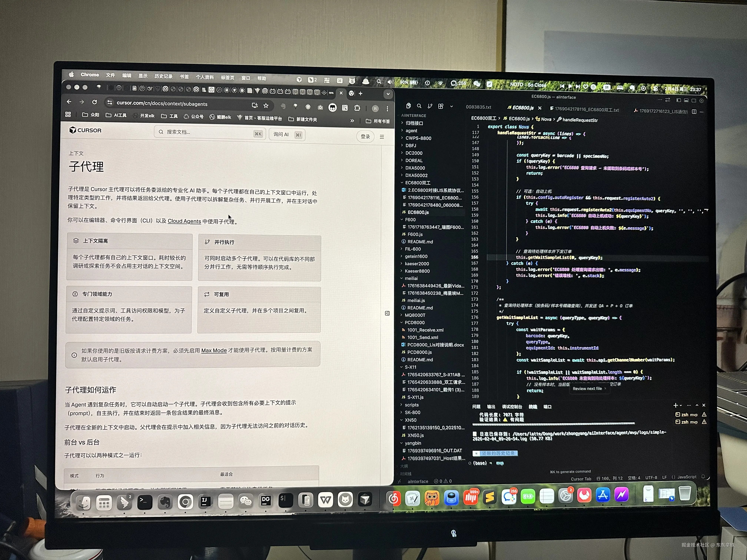Open the Chrome 历史记录 menu
The width and height of the screenshot is (747, 560).
coord(163,76)
